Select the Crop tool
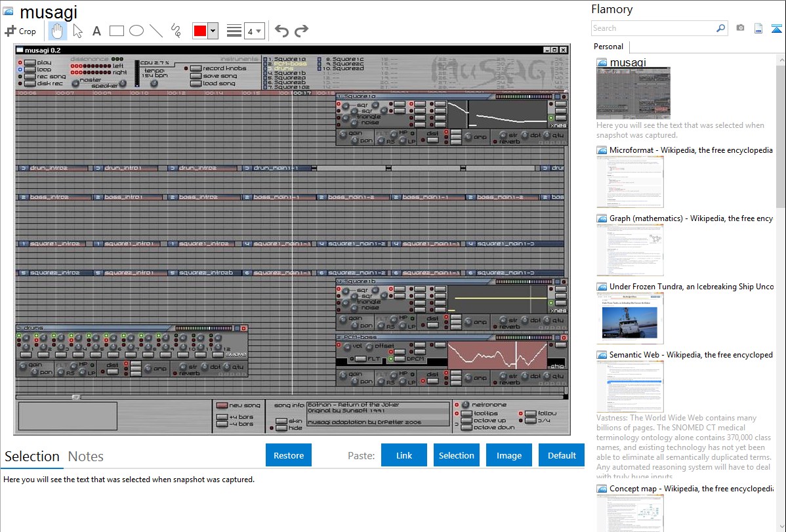Screen dimensions: 786x532 [20, 31]
